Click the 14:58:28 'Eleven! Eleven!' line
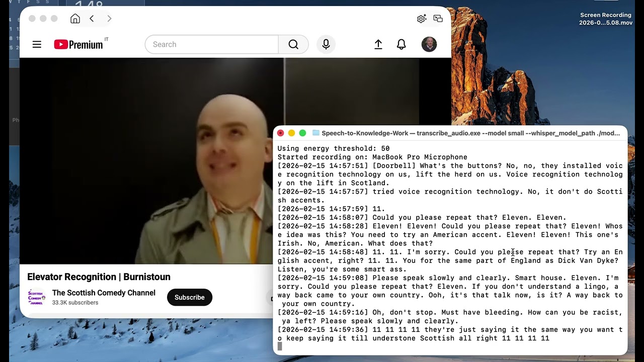Screen dimensions: 644x362 tap(450, 235)
